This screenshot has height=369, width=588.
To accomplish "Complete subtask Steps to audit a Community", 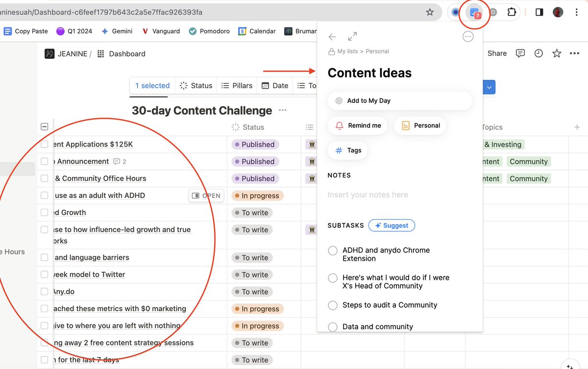I will pyautogui.click(x=333, y=305).
